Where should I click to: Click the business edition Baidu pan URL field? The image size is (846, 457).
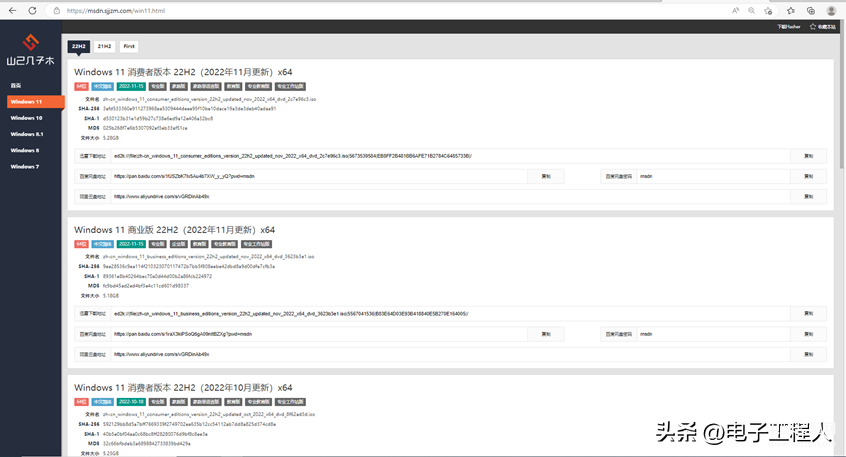point(319,334)
